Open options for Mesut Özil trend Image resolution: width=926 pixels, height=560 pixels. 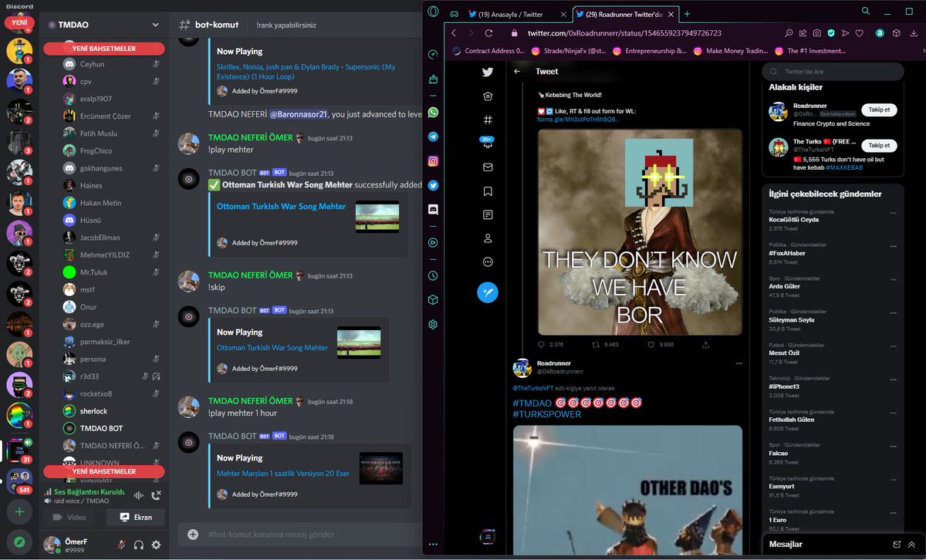coord(894,345)
